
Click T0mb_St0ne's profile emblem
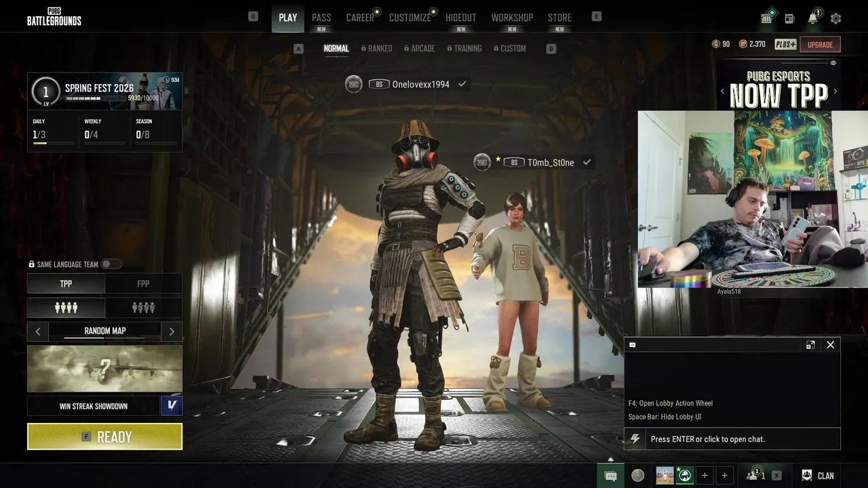482,162
